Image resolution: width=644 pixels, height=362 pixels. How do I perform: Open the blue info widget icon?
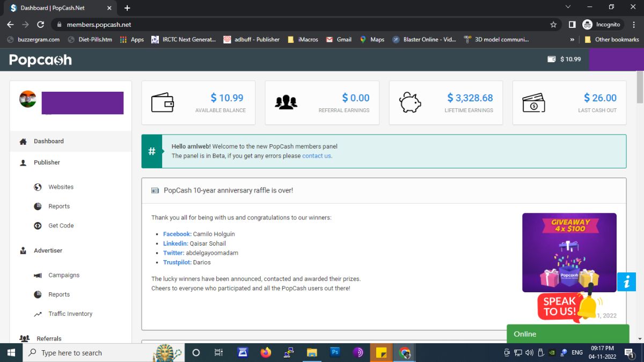coord(627,282)
